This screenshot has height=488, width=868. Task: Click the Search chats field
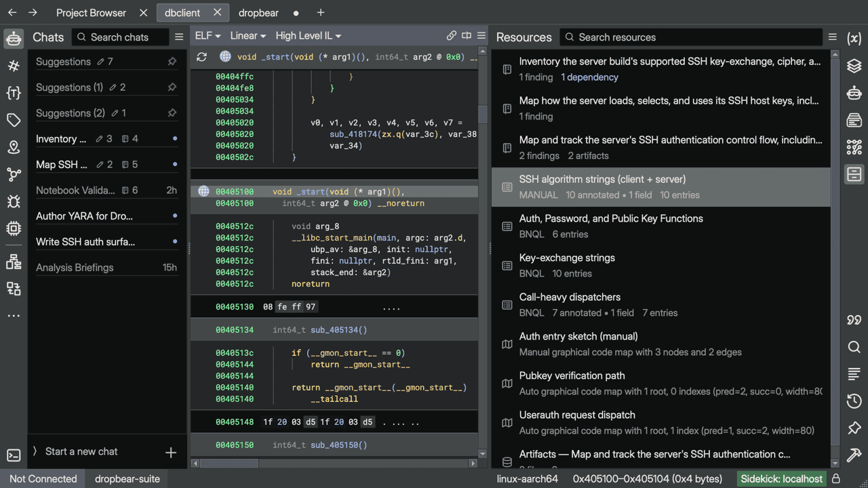tap(121, 37)
